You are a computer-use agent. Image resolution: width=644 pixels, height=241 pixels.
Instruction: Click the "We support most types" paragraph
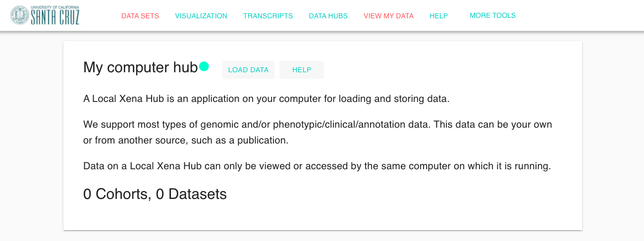(317, 132)
